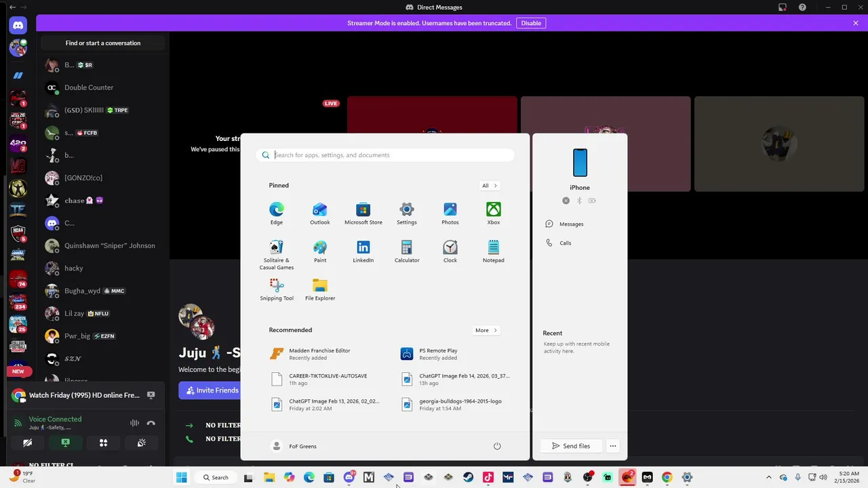The width and height of the screenshot is (868, 488).
Task: Open Solitaire & Casual Games
Action: point(277,254)
